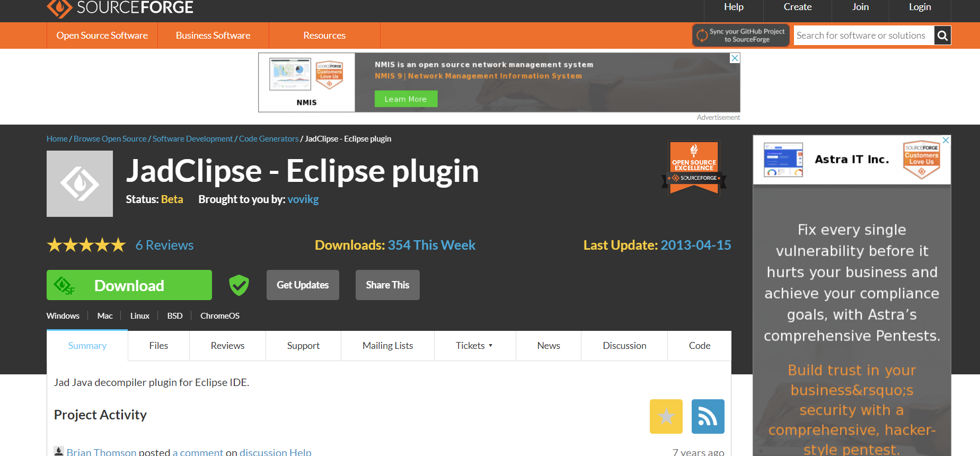The width and height of the screenshot is (980, 456).
Task: Open the Support tab
Action: 303,346
